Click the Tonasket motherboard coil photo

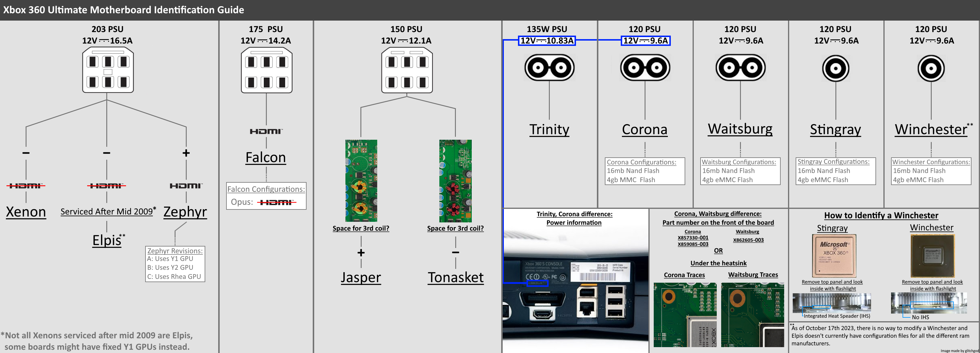click(x=455, y=181)
